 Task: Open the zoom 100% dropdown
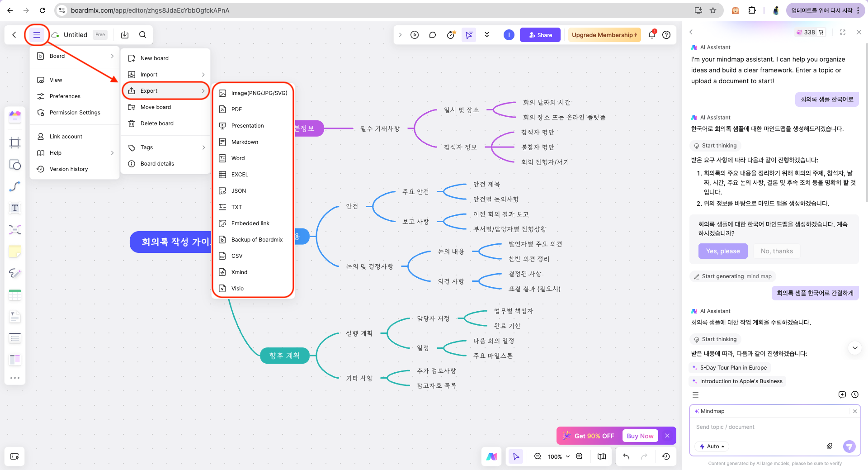pyautogui.click(x=558, y=456)
